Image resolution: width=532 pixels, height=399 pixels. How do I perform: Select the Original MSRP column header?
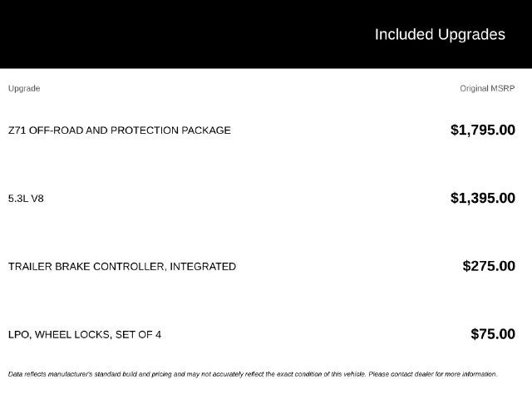[x=487, y=89]
